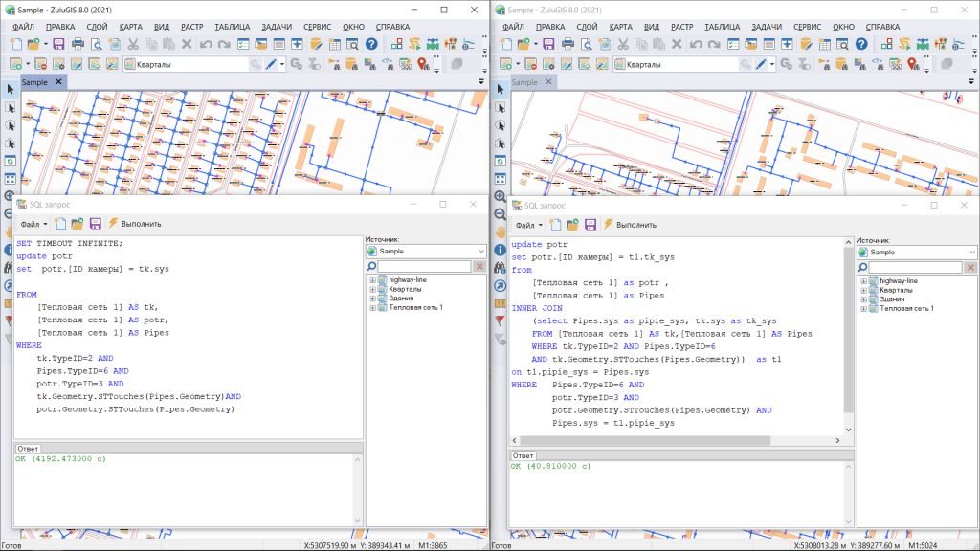Open the 'СЕРВИС' menu in right window
This screenshot has height=551, width=980.
pyautogui.click(x=809, y=27)
